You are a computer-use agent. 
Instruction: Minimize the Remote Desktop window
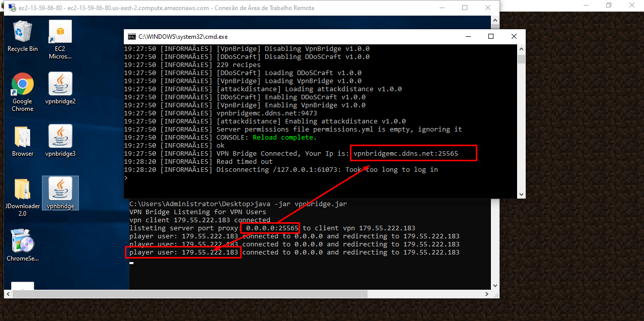442,8
